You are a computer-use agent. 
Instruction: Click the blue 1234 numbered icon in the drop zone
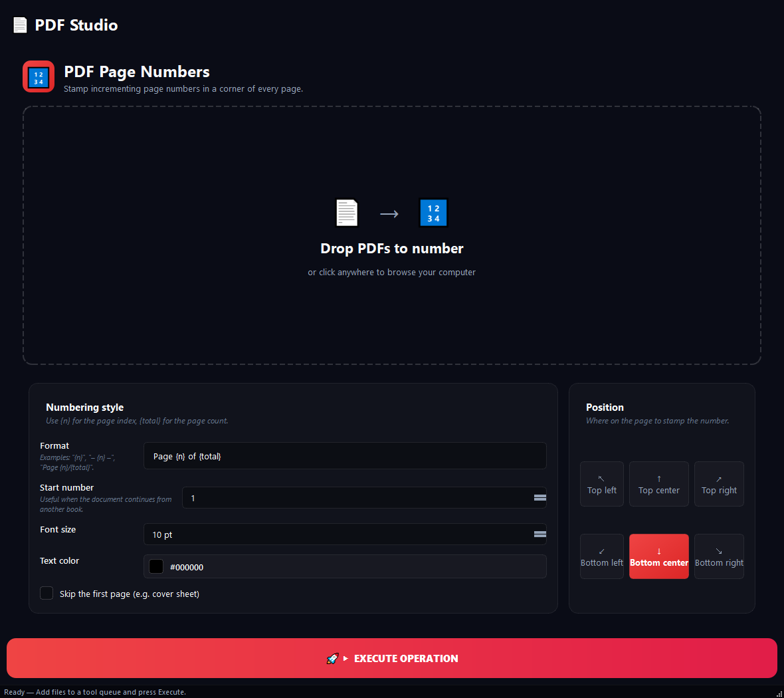click(433, 213)
